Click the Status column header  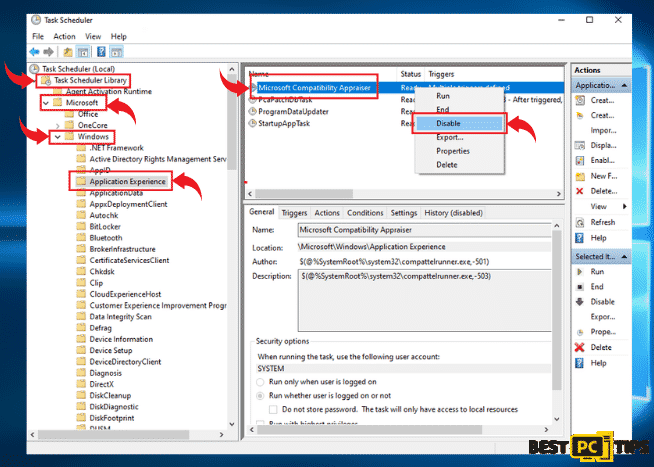pos(410,74)
